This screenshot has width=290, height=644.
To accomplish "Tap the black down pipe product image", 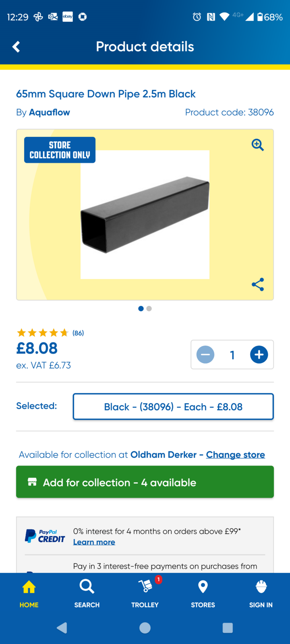I will click(x=145, y=215).
